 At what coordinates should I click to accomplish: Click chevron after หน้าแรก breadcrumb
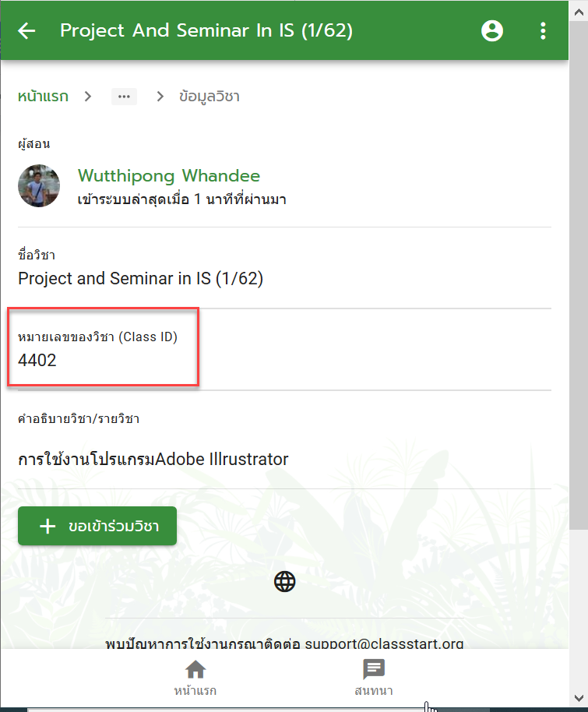[x=88, y=97]
